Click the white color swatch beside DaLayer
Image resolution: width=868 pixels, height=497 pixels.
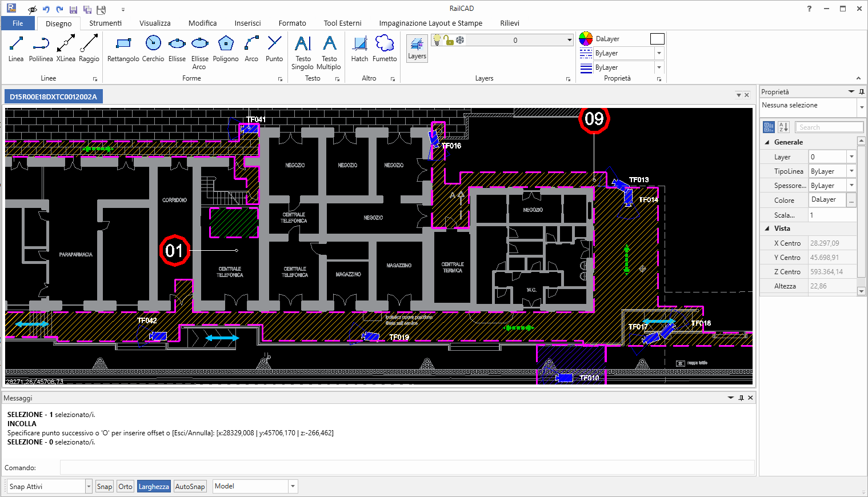point(658,39)
